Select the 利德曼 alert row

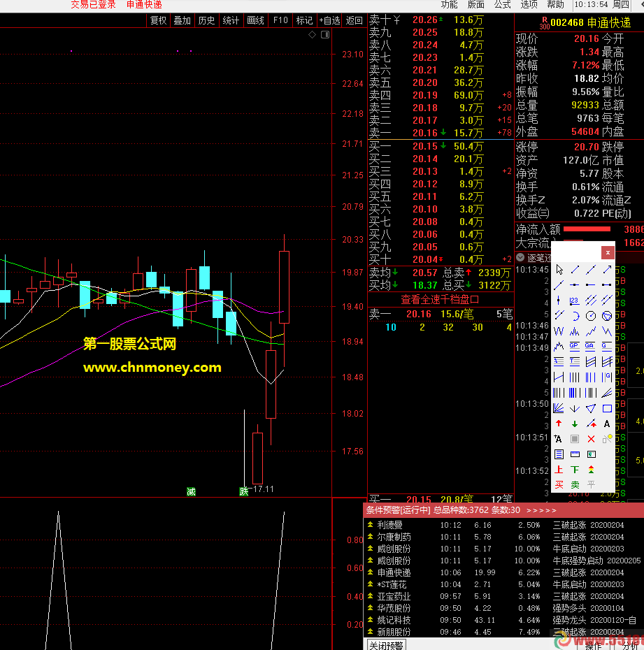503,525
